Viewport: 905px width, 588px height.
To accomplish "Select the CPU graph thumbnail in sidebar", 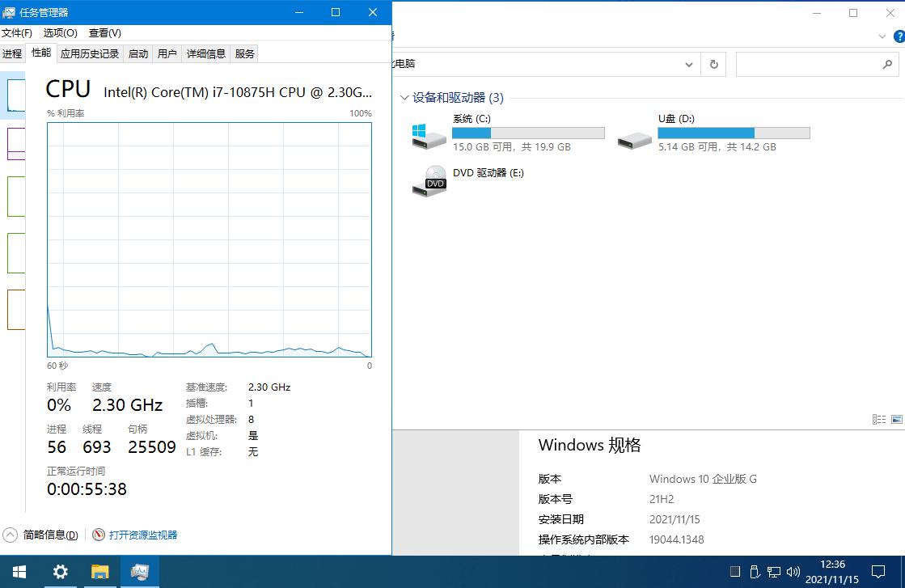I will [x=8, y=95].
